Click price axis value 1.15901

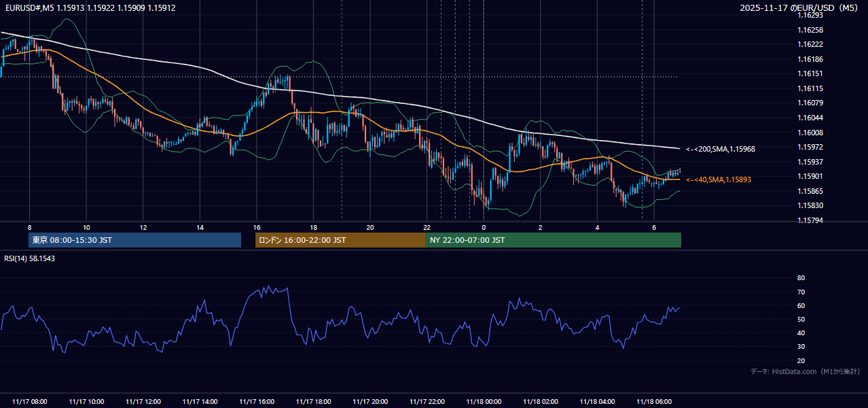[810, 176]
